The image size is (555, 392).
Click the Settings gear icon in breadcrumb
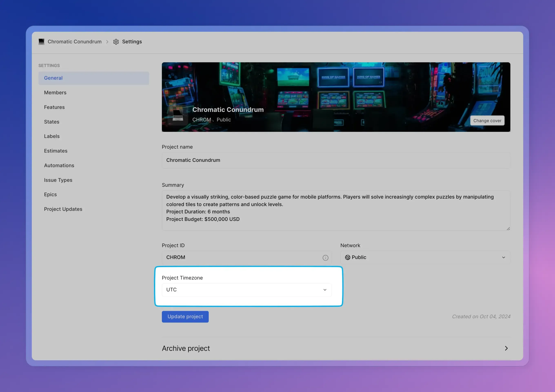[116, 42]
